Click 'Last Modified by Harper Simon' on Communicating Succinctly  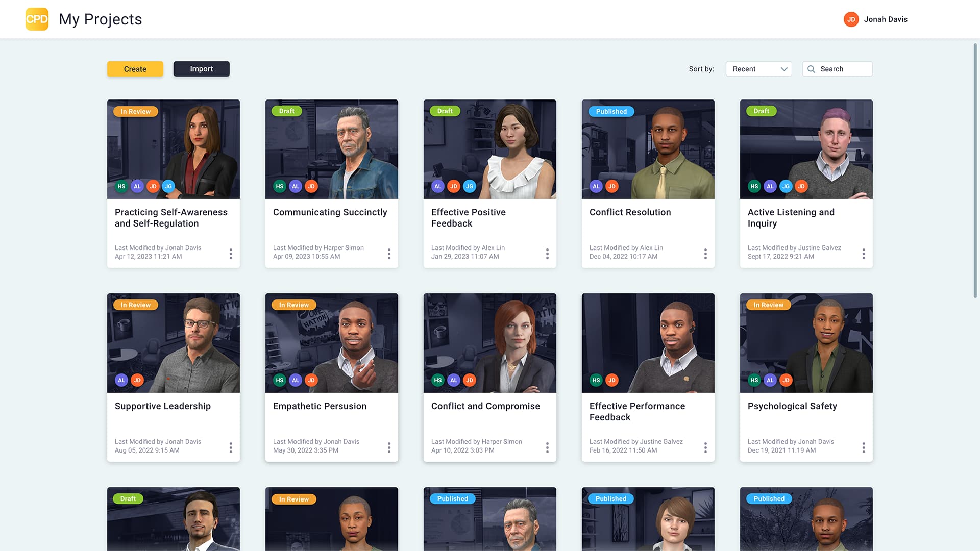pyautogui.click(x=318, y=248)
